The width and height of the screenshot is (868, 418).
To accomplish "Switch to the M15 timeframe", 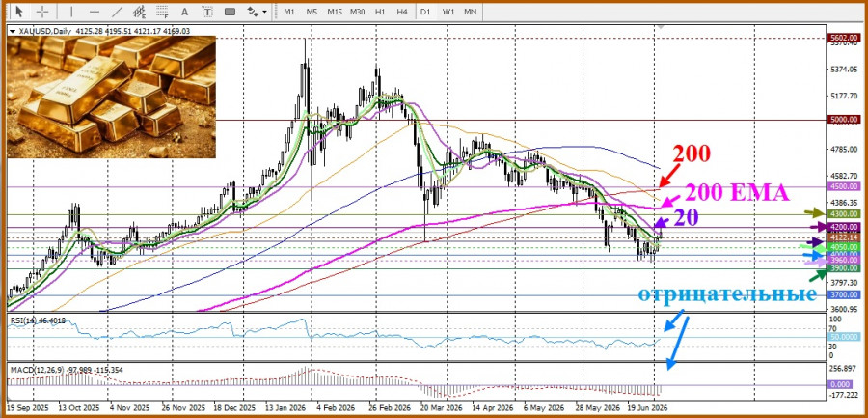I will 335,11.
